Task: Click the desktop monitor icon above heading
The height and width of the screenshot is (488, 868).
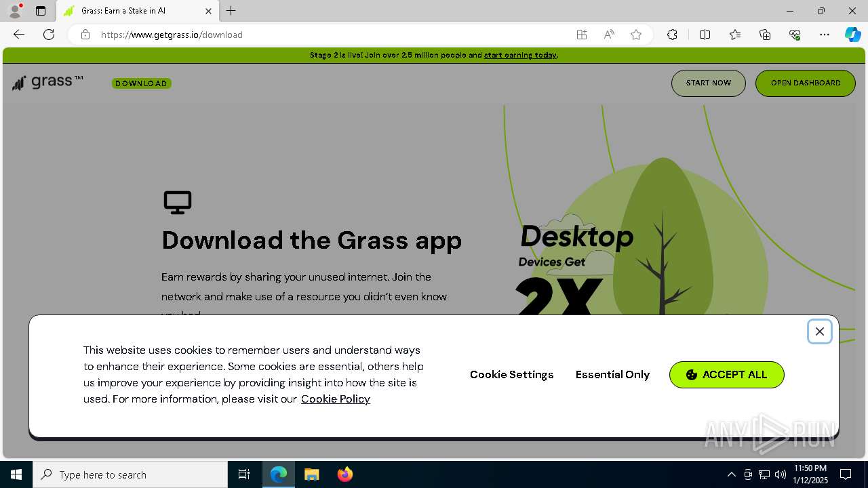Action: (x=178, y=202)
